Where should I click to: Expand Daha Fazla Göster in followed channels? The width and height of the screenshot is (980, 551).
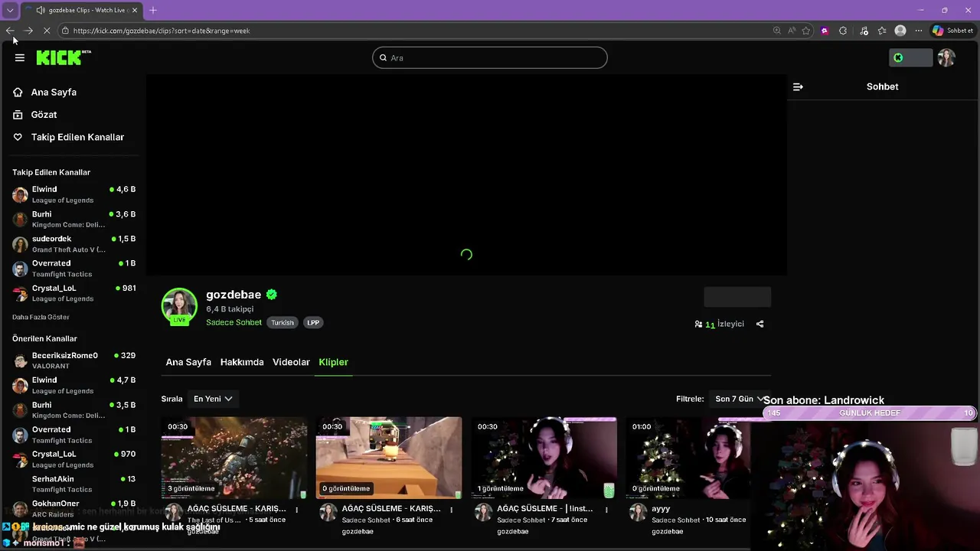pyautogui.click(x=41, y=317)
